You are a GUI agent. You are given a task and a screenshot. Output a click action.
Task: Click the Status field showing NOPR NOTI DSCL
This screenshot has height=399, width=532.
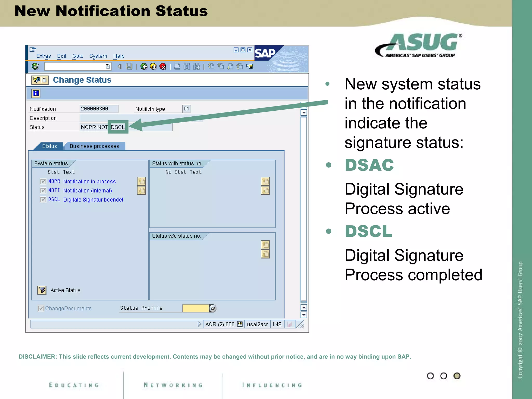click(126, 127)
